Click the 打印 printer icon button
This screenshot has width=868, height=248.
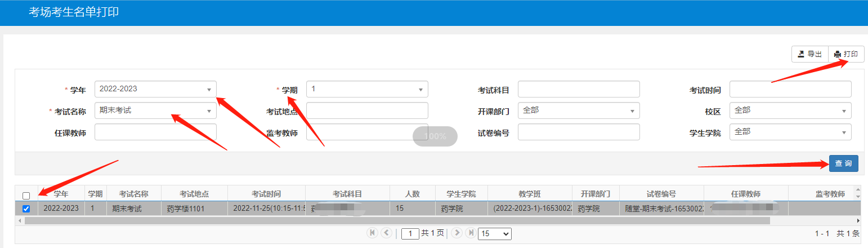[x=846, y=54]
